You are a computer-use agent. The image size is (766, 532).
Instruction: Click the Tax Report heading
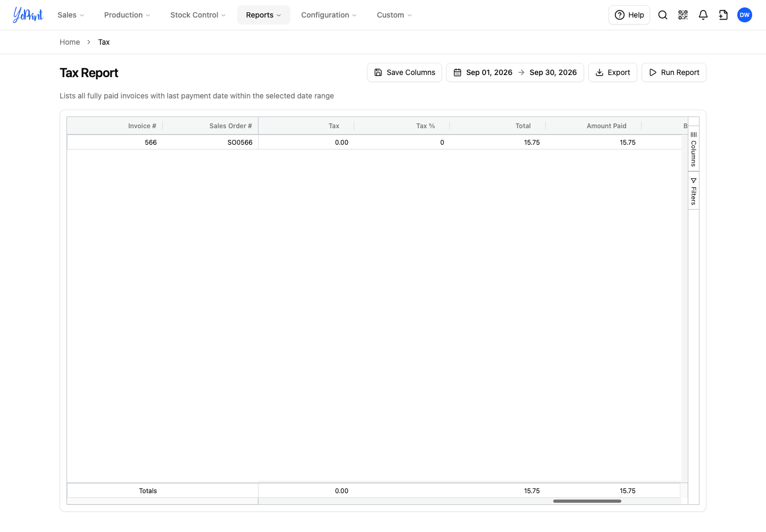89,73
